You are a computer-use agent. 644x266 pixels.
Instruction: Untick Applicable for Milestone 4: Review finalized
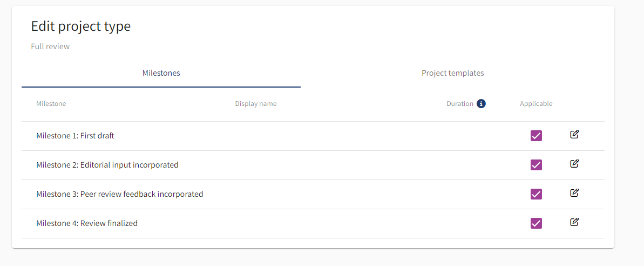[x=536, y=223]
